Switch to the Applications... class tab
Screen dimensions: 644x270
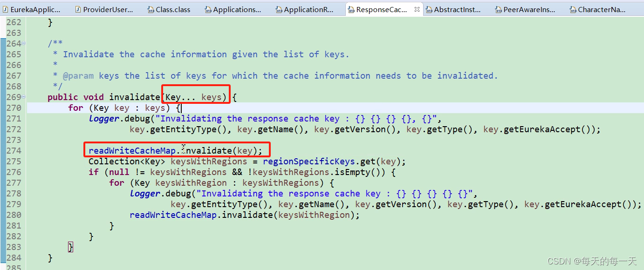pyautogui.click(x=233, y=9)
